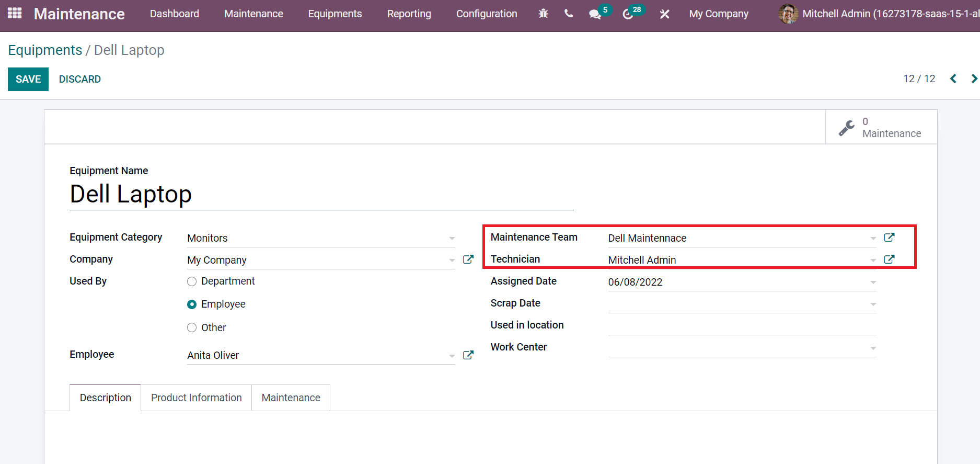The width and height of the screenshot is (980, 464).
Task: Open Assigned Date picker dropdown
Action: tap(873, 282)
